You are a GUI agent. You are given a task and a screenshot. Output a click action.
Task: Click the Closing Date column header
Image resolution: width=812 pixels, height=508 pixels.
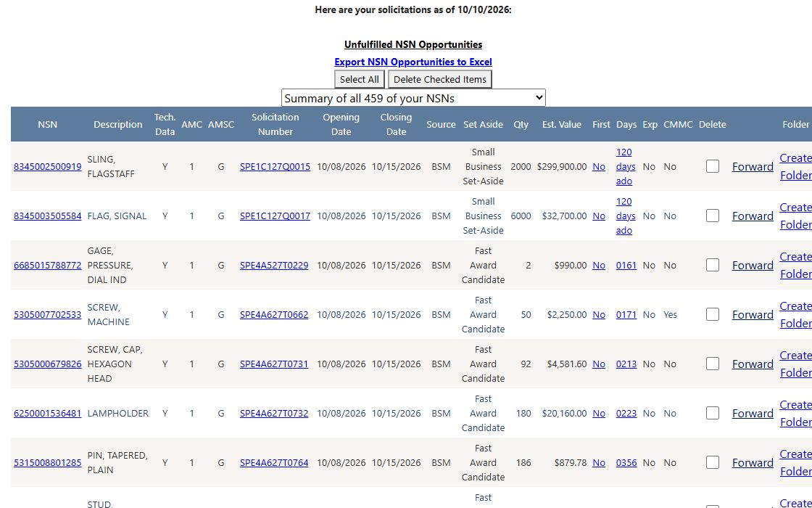point(396,124)
